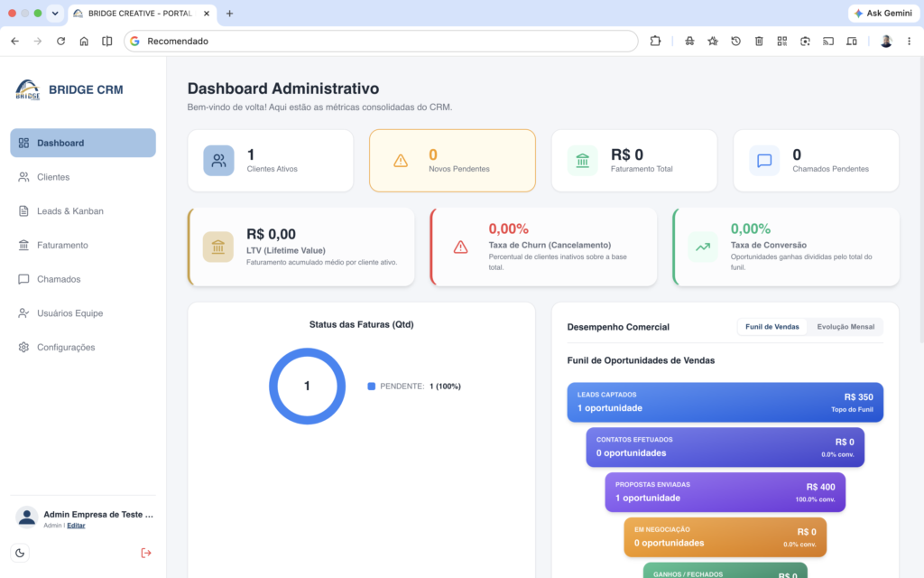Open a new browser tab
The width and height of the screenshot is (924, 578).
pyautogui.click(x=230, y=13)
